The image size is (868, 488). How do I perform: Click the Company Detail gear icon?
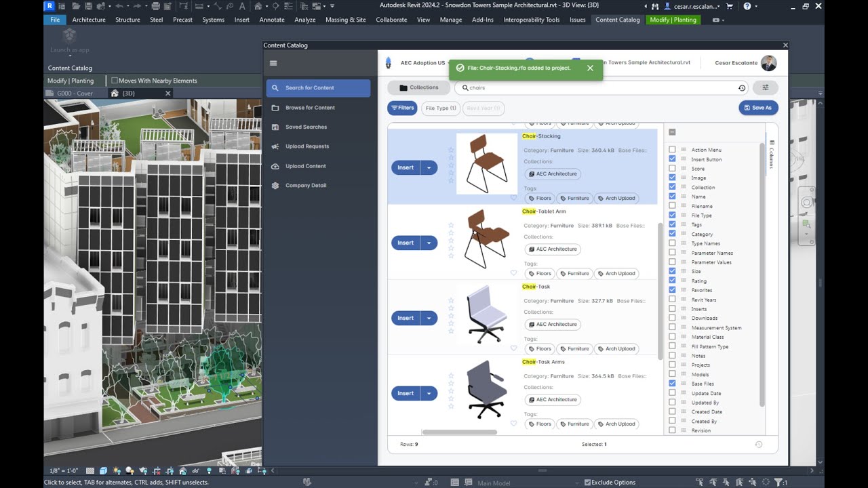click(x=275, y=185)
